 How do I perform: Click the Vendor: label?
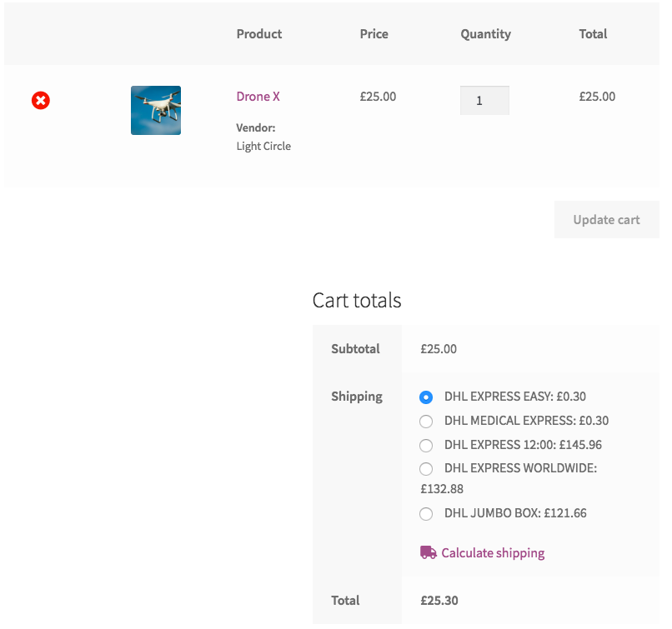[256, 127]
